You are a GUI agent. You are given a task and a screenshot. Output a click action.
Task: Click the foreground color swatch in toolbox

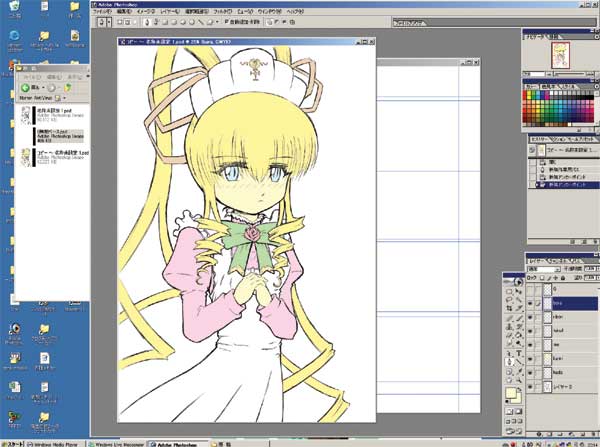point(511,392)
